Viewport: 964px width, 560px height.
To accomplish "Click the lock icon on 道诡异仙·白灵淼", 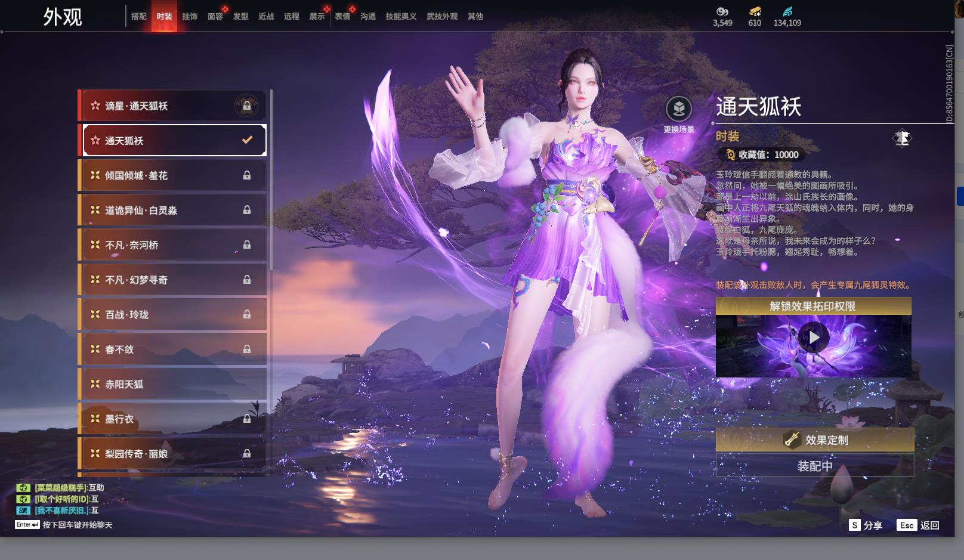I will pos(247,210).
